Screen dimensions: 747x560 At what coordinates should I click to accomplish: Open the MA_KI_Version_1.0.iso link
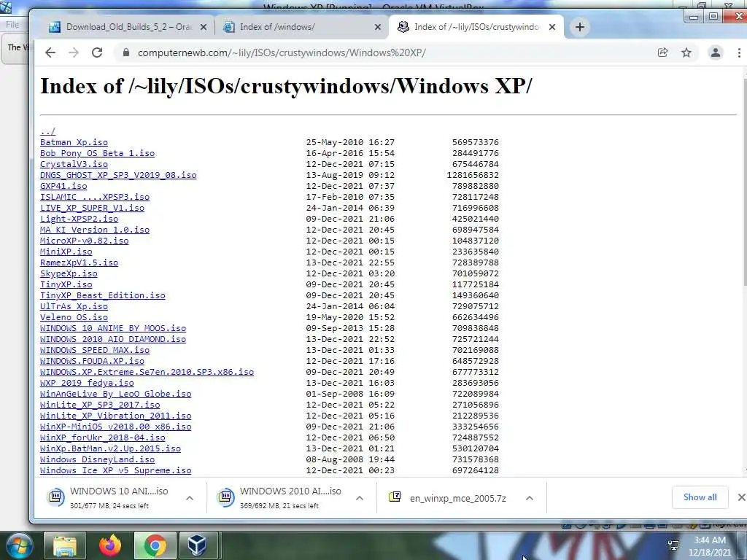[95, 230]
